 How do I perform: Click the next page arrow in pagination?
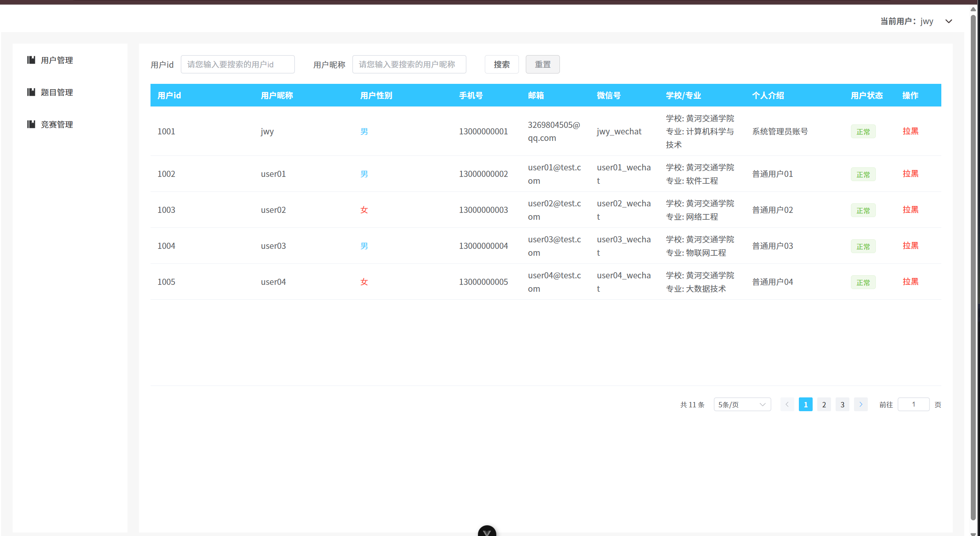[x=861, y=404]
